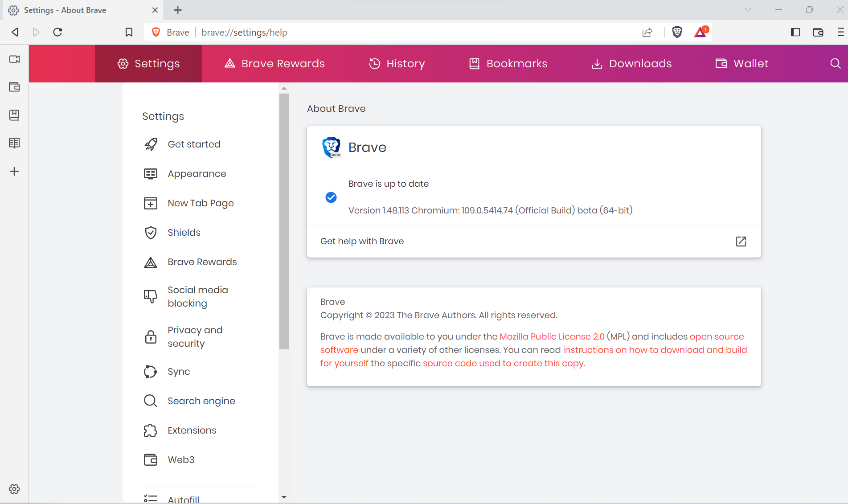848x504 pixels.
Task: Open Get help with Brave
Action: (362, 241)
